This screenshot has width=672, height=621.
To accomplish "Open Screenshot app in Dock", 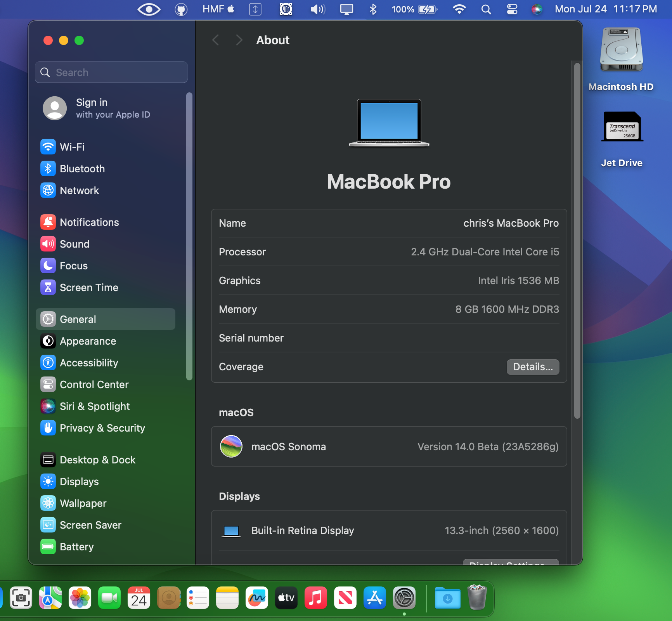I will pyautogui.click(x=21, y=598).
